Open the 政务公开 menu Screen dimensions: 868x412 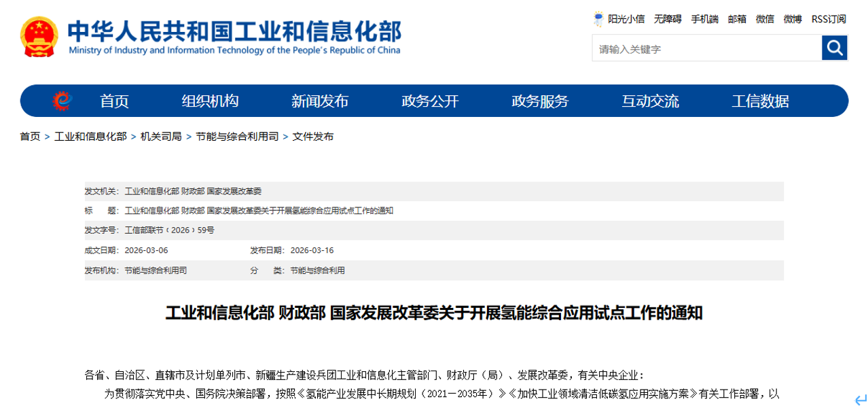[x=429, y=101]
